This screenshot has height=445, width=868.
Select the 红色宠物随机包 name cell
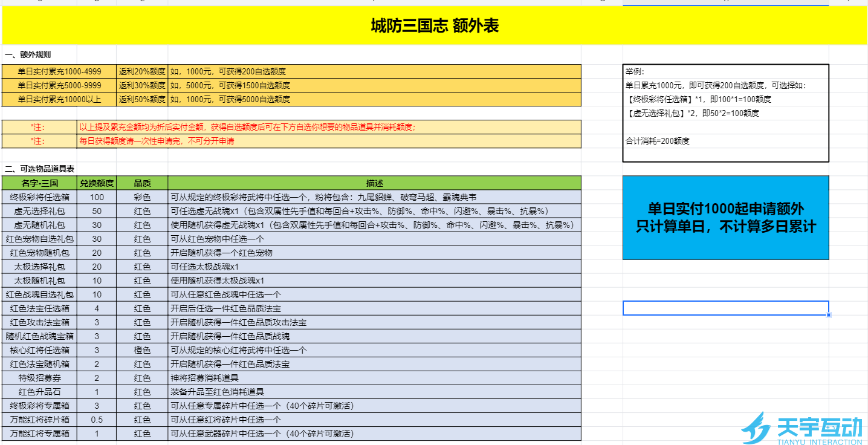point(39,253)
